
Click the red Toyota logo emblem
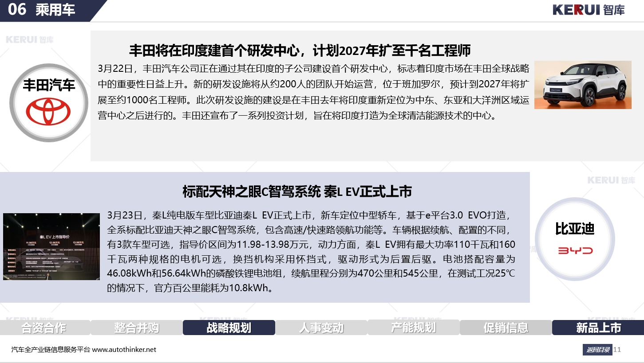pyautogui.click(x=48, y=111)
